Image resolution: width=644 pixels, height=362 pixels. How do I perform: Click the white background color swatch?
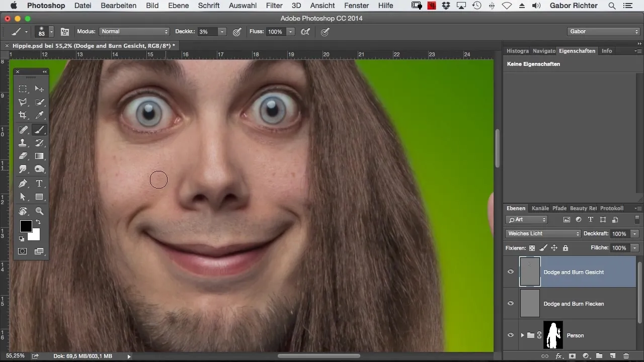[x=35, y=236]
